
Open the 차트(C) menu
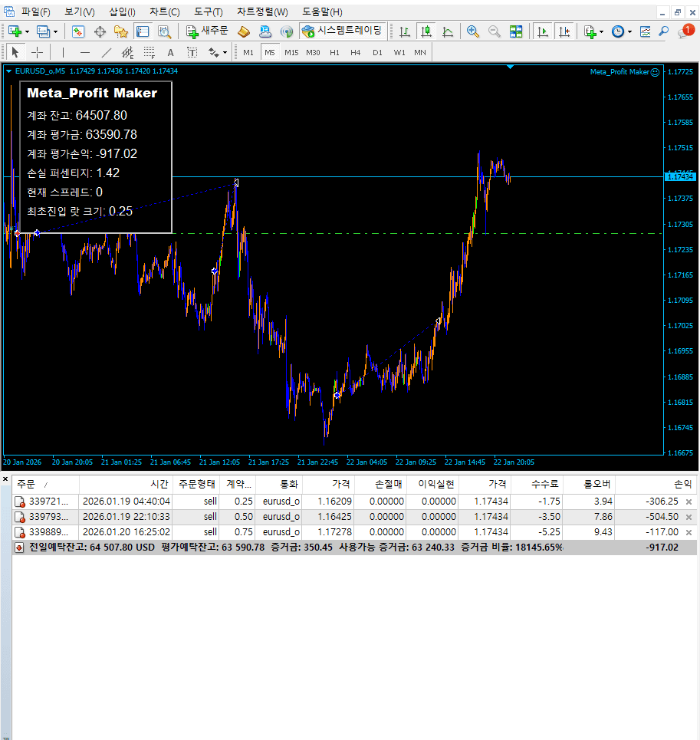point(164,12)
